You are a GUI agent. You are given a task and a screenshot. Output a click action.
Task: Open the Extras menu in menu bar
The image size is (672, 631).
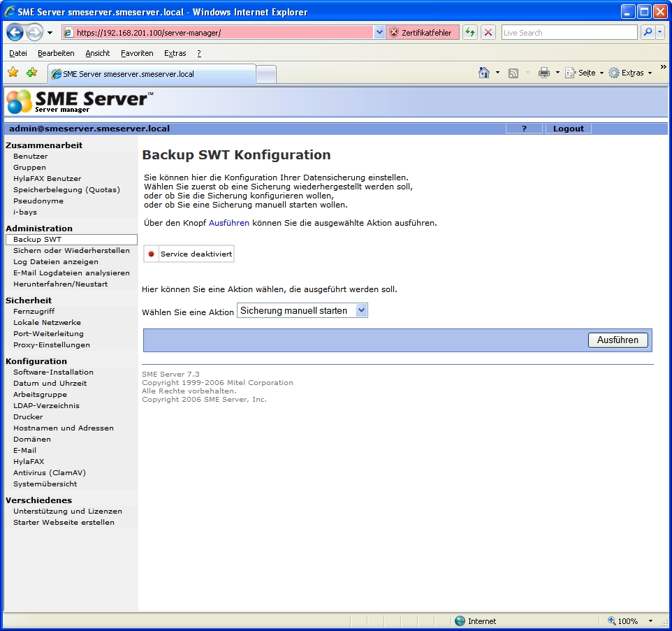coord(175,53)
